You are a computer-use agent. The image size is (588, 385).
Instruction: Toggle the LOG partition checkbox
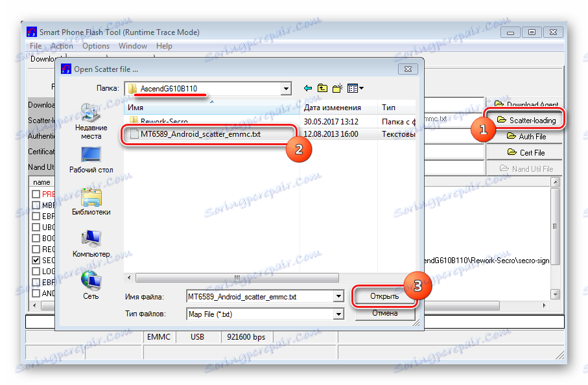click(36, 271)
